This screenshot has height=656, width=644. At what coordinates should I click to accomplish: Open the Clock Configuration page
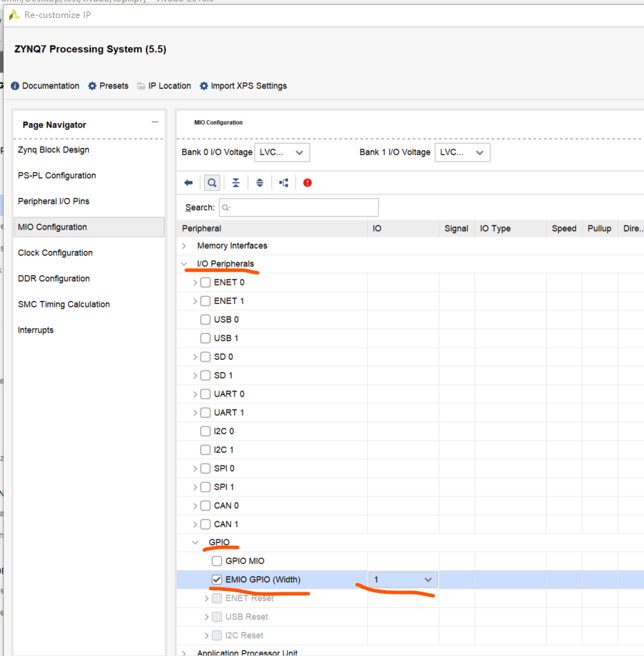click(55, 253)
